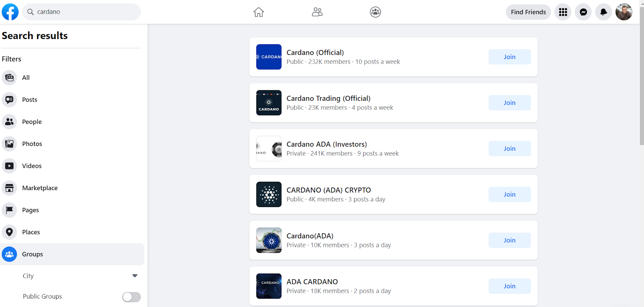Join the Cardano(ADA) group
Viewport: 644px width, 307px height.
point(510,241)
